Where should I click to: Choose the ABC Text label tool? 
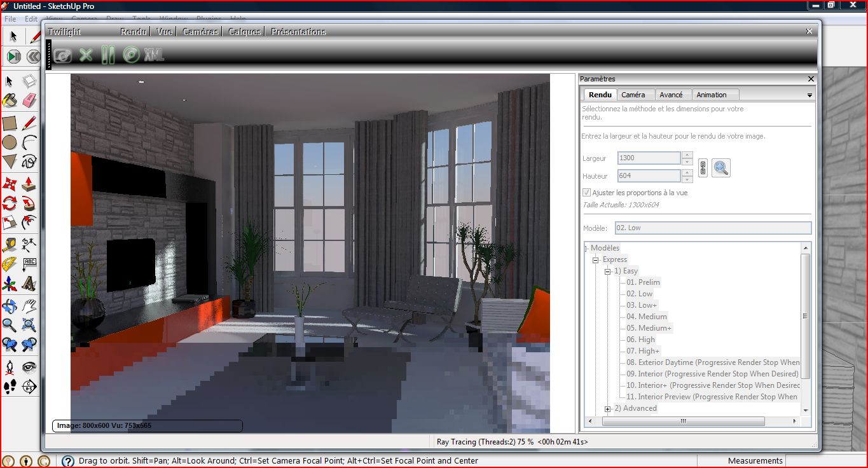tap(29, 264)
